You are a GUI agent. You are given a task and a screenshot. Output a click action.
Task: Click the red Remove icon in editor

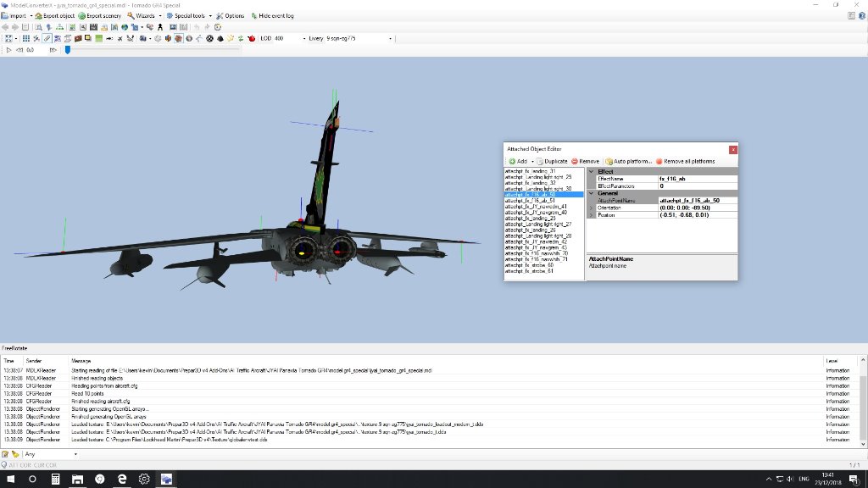point(575,161)
